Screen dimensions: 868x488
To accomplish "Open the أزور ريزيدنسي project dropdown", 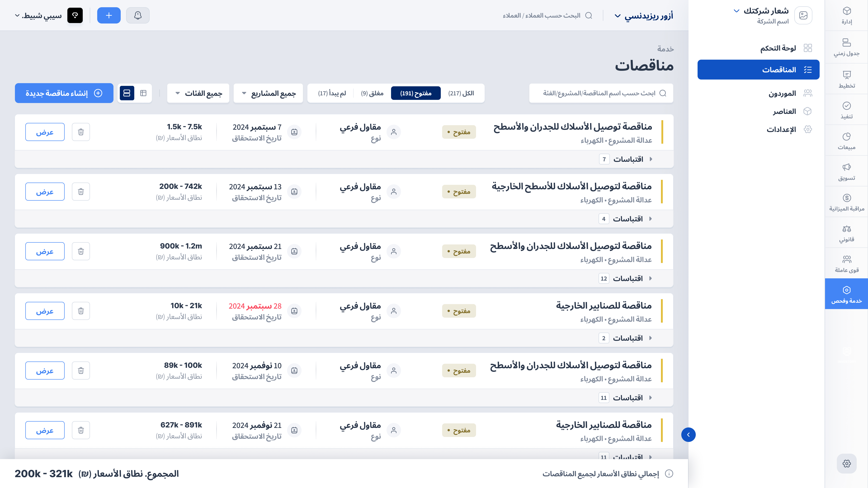I will 644,16.
